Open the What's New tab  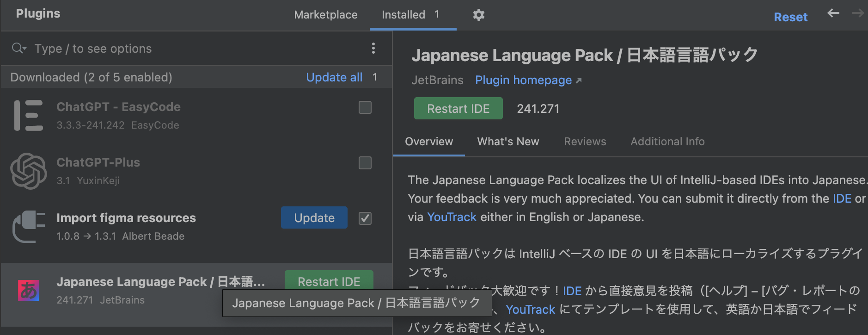(508, 142)
